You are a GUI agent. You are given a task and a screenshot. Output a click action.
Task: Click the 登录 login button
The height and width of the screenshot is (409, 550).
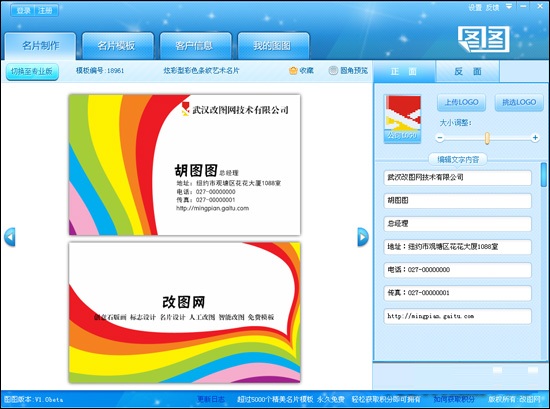[23, 11]
